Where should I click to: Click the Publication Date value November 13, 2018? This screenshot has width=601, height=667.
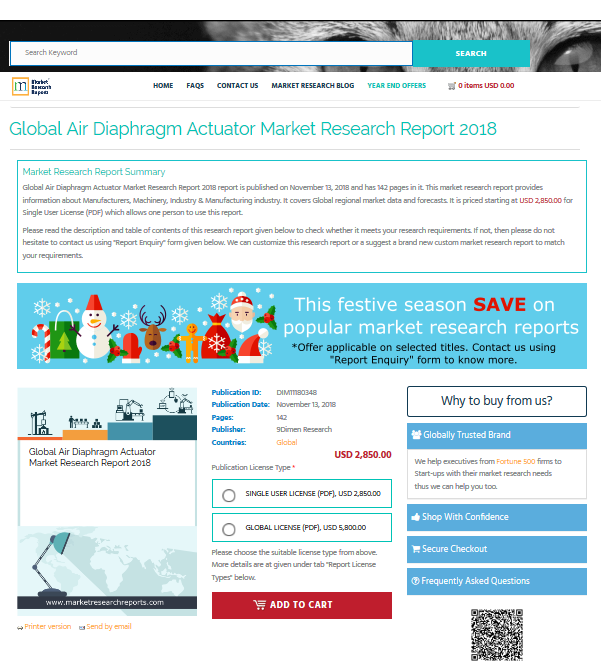[x=306, y=405]
